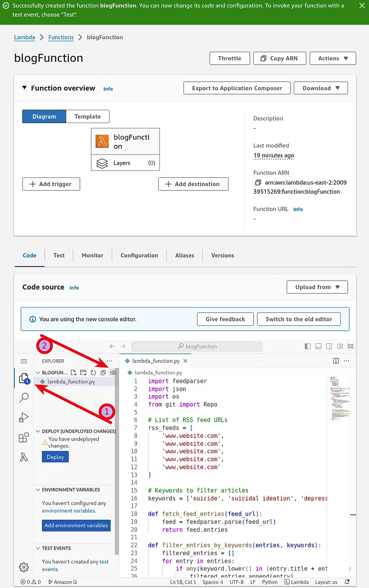Dismiss the green success banner
Screen dimensions: 369x588
pos(362,5)
